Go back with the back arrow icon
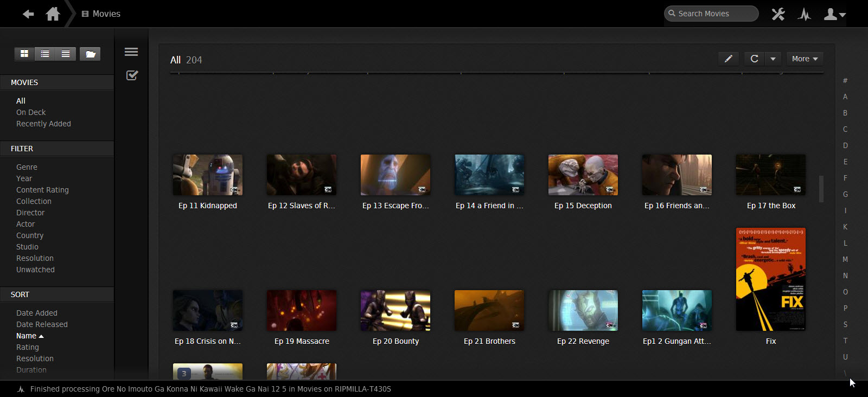 coord(28,14)
